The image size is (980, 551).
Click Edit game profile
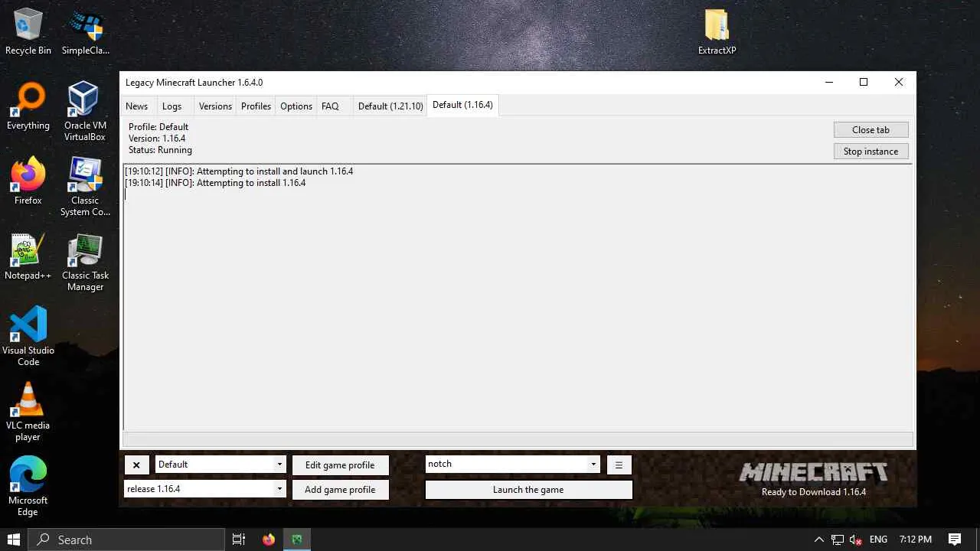click(340, 465)
